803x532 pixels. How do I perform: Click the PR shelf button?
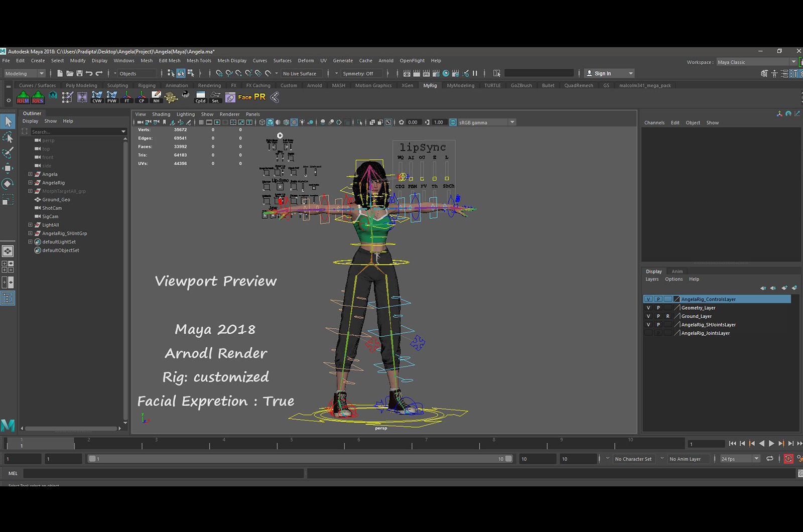259,97
